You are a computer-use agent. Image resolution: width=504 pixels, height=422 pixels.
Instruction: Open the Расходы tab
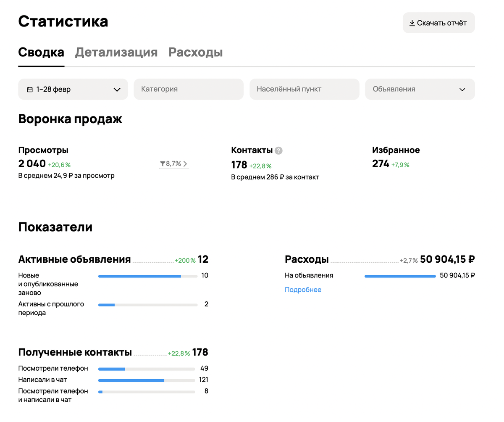point(195,53)
